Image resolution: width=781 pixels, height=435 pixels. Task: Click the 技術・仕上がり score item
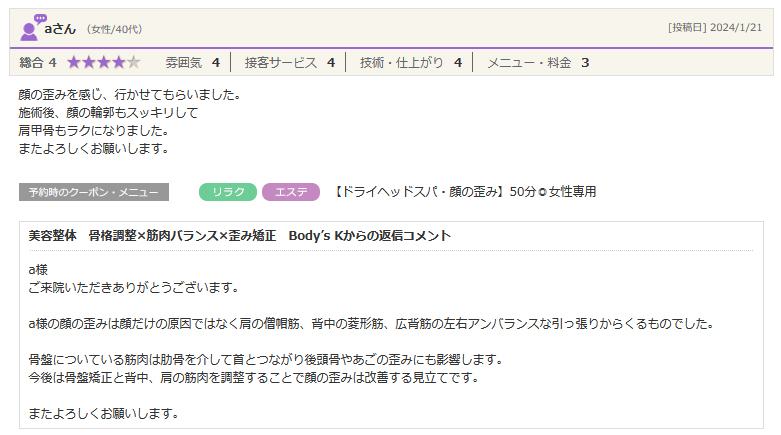pos(410,62)
